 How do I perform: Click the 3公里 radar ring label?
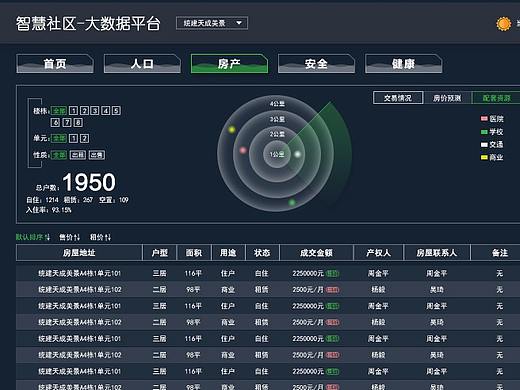277,119
